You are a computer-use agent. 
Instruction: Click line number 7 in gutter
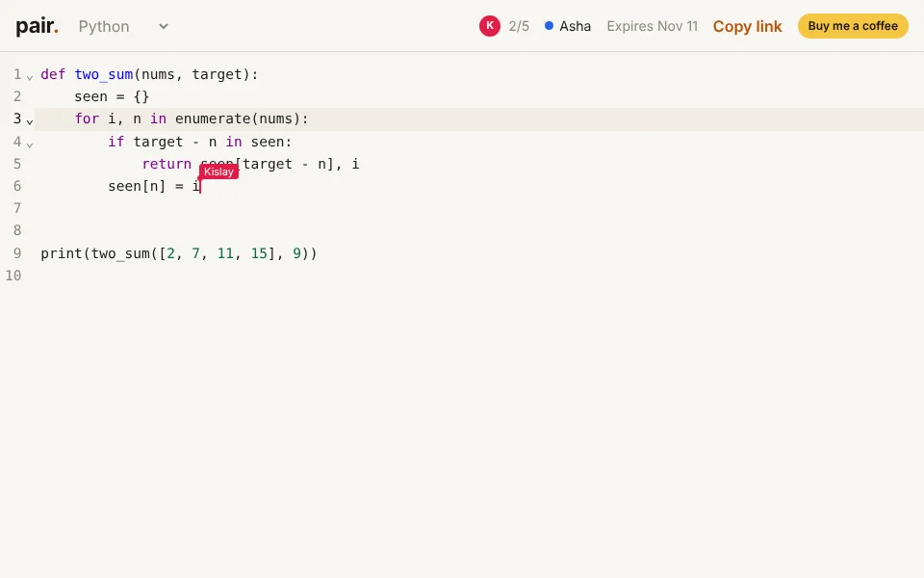[17, 208]
